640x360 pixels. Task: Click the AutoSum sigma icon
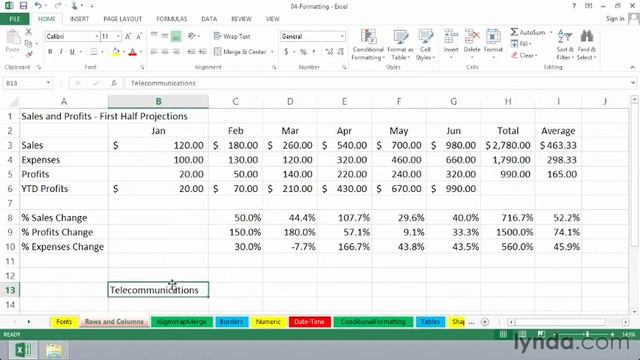tap(514, 32)
